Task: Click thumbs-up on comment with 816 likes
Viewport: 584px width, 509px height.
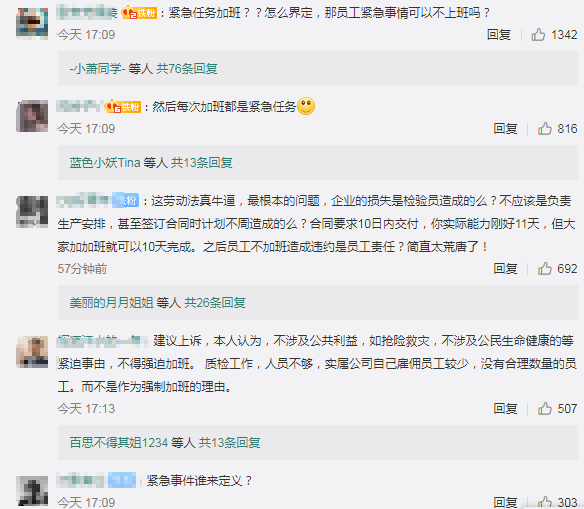Action: coord(545,128)
